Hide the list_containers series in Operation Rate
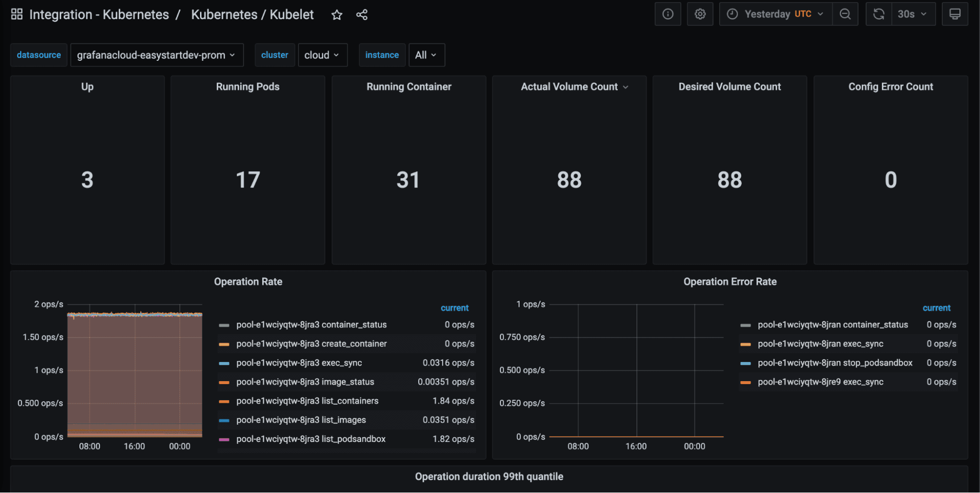This screenshot has width=980, height=493. 307,401
